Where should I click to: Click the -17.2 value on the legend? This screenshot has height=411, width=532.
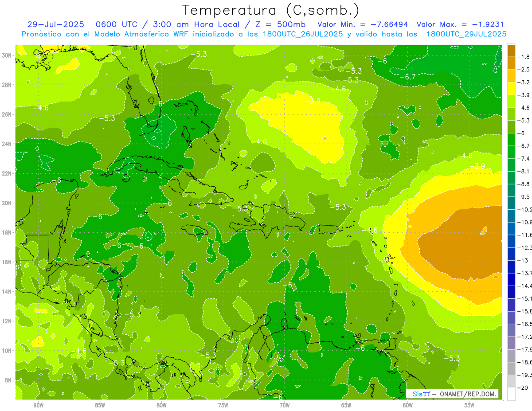coord(524,337)
